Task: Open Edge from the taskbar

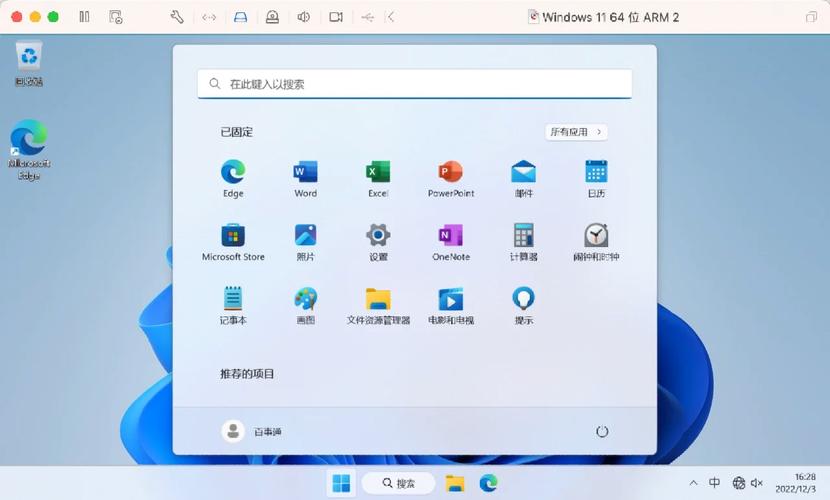Action: point(488,483)
